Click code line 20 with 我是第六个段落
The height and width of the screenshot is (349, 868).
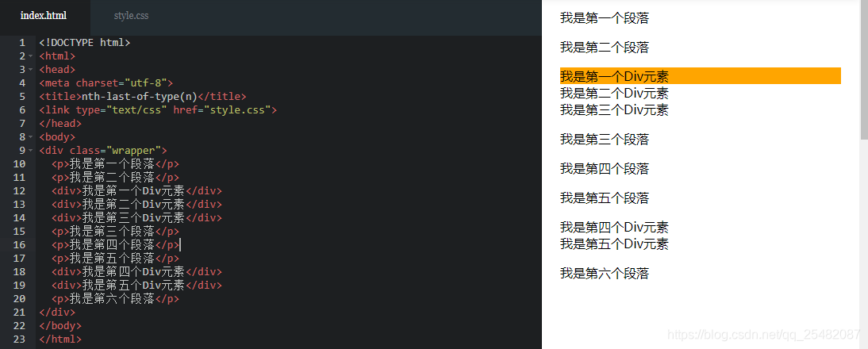pyautogui.click(x=115, y=299)
